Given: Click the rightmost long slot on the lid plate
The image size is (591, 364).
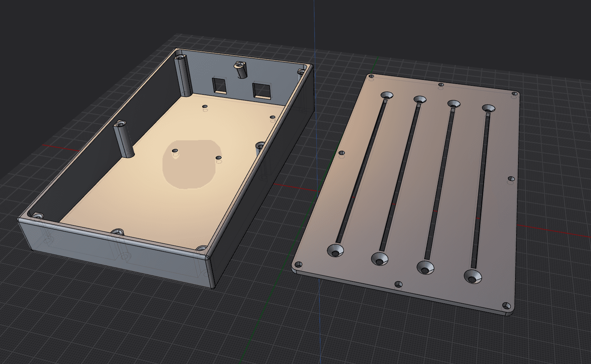Looking at the screenshot, I should 481,190.
